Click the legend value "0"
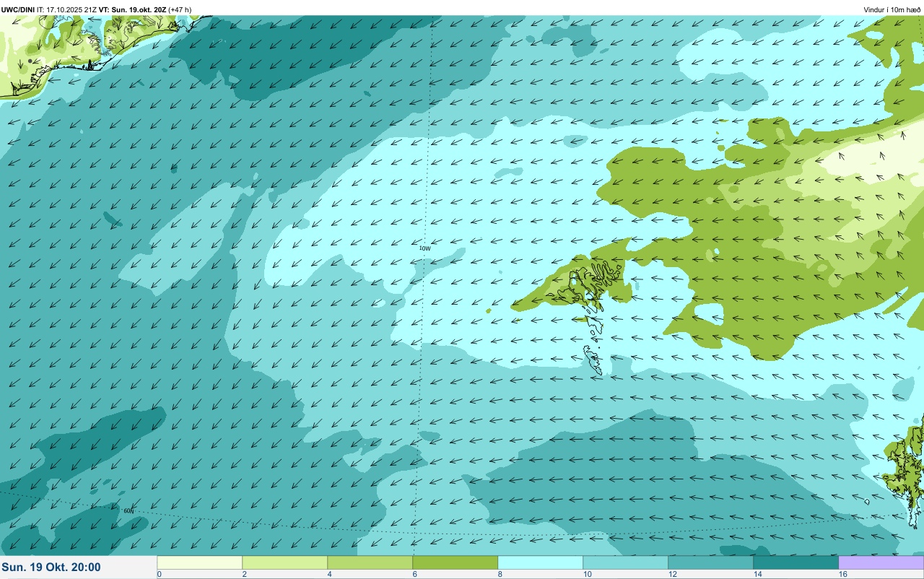924x579 pixels. [x=160, y=574]
